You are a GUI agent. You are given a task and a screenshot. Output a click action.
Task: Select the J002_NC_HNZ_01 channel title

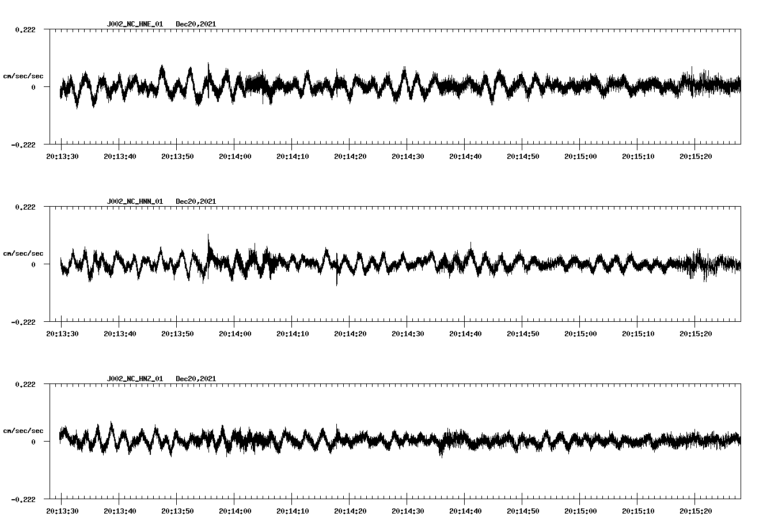click(x=135, y=379)
